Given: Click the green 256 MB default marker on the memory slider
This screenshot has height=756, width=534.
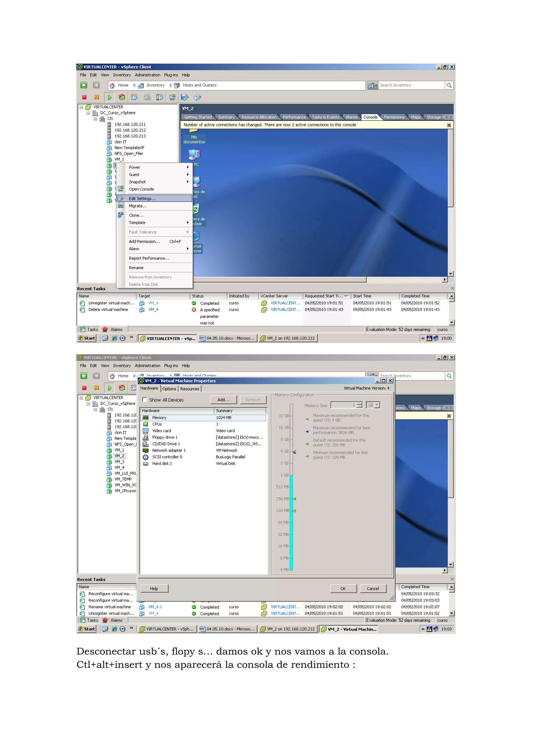Looking at the screenshot, I should pos(295,499).
